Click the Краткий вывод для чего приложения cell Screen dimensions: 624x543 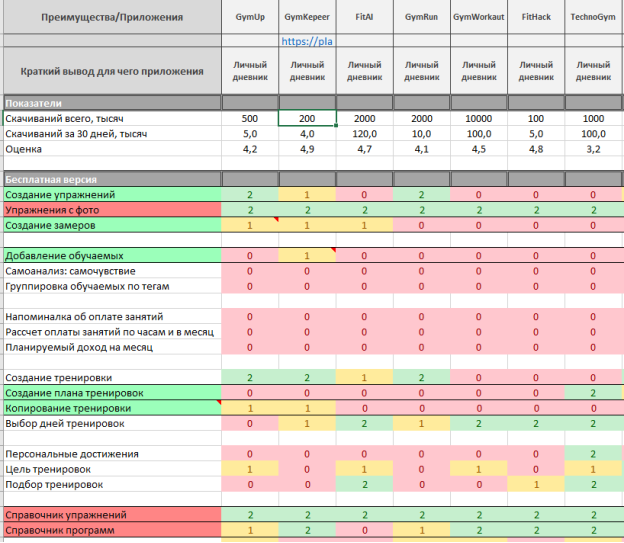click(x=112, y=71)
